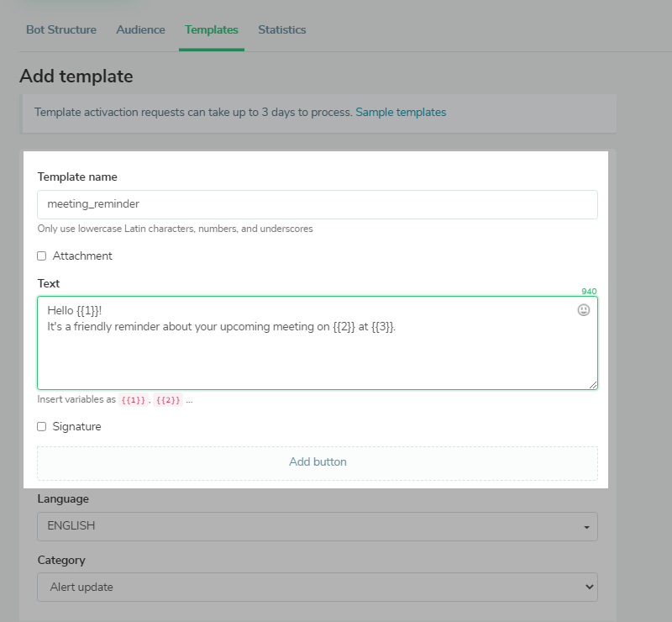Screen dimensions: 672x622
Task: Select the Templates tab
Action: tap(212, 29)
